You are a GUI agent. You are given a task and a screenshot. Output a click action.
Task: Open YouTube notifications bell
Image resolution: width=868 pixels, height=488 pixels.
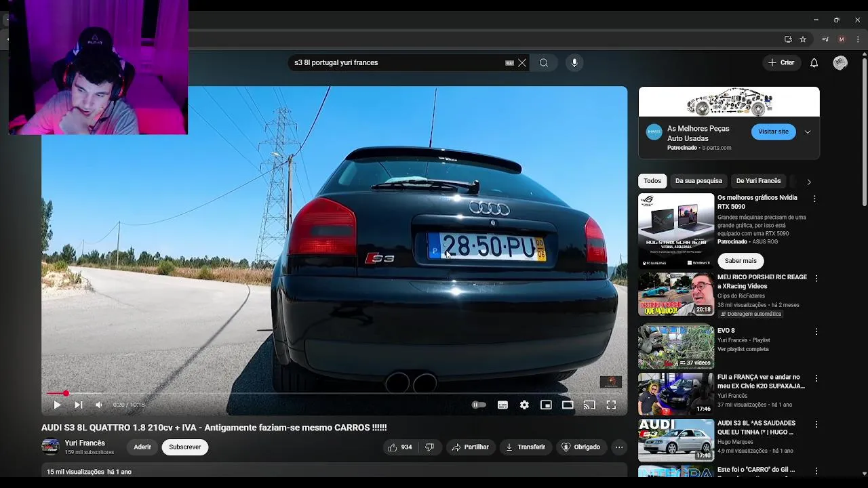[814, 63]
